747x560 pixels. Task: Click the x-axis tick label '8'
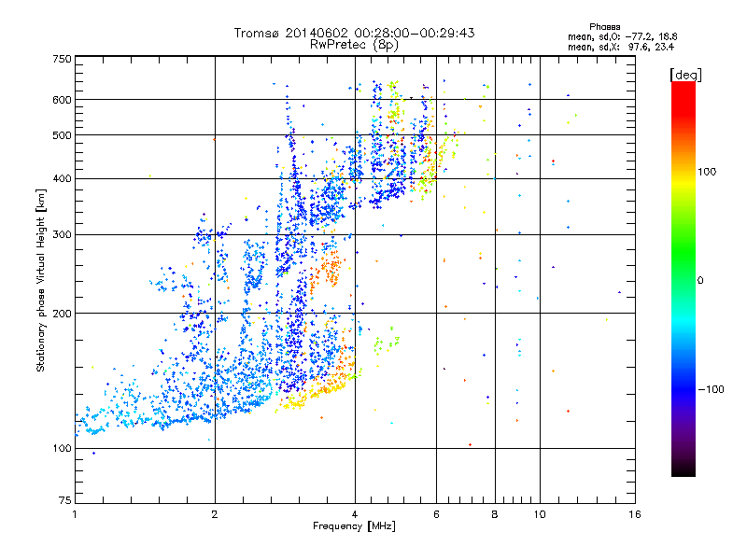click(x=495, y=514)
